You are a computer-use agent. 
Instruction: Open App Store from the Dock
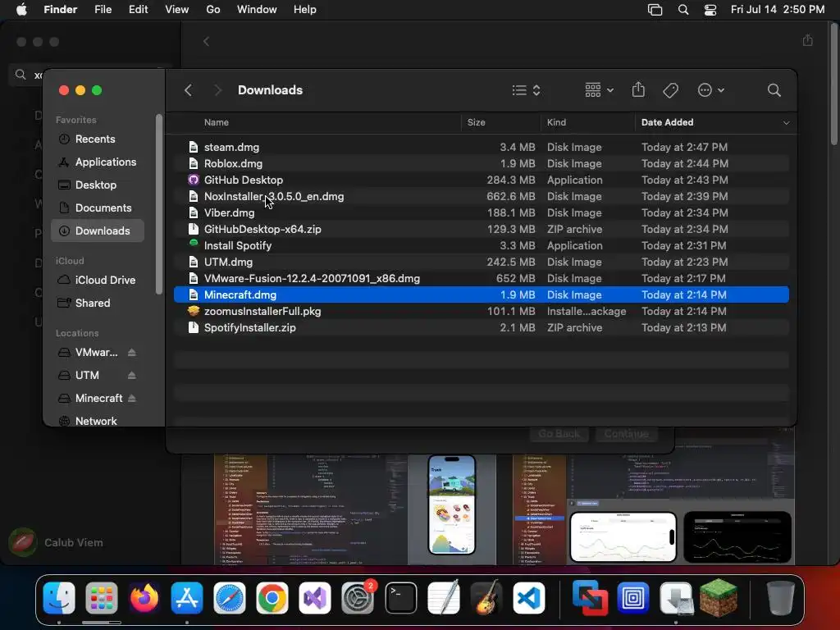tap(187, 597)
